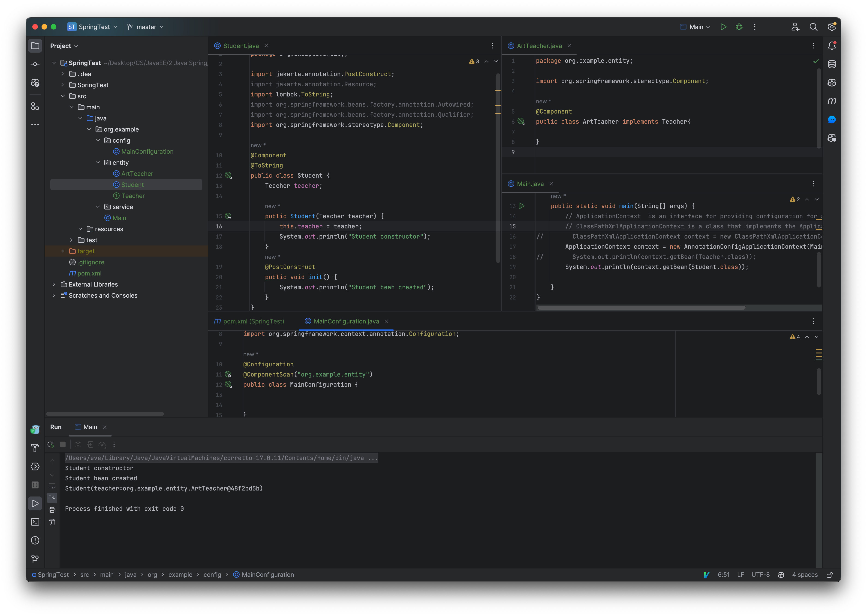867x616 pixels.
Task: Rerun Main in the Run toolbar
Action: pyautogui.click(x=51, y=444)
